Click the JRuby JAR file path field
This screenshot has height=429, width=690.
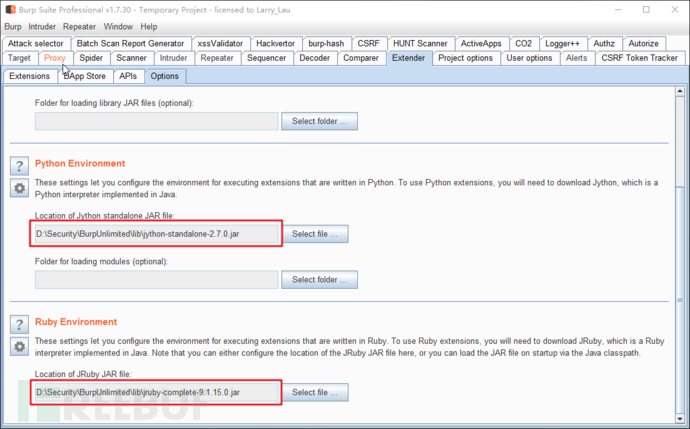157,392
